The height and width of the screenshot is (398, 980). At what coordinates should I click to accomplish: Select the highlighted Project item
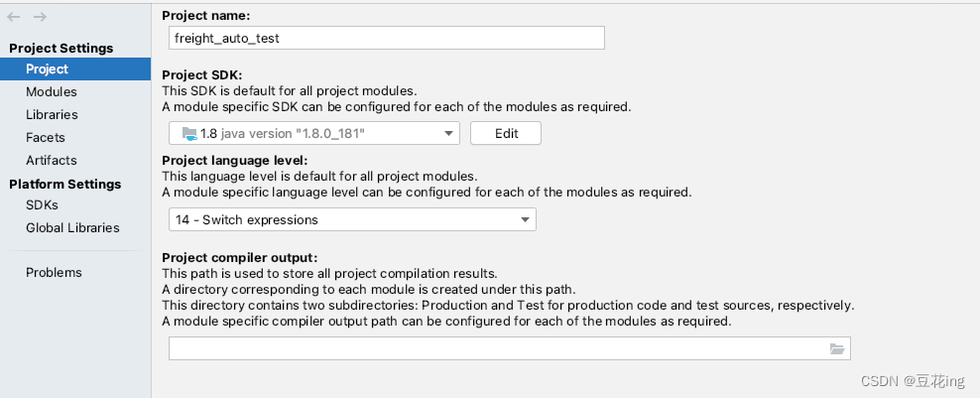pos(75,68)
